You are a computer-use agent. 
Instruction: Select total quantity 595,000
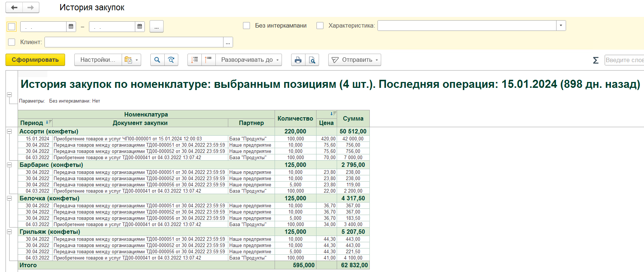(296, 265)
